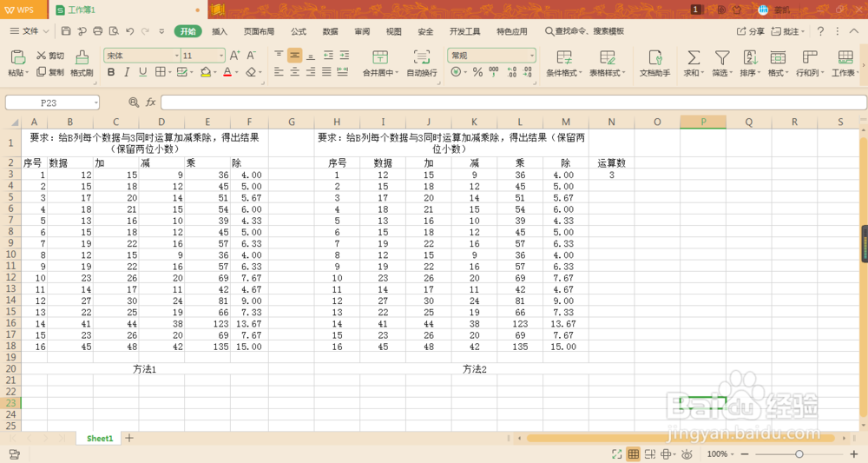Adjust the zoom slider handle
868x463 pixels.
pos(799,454)
